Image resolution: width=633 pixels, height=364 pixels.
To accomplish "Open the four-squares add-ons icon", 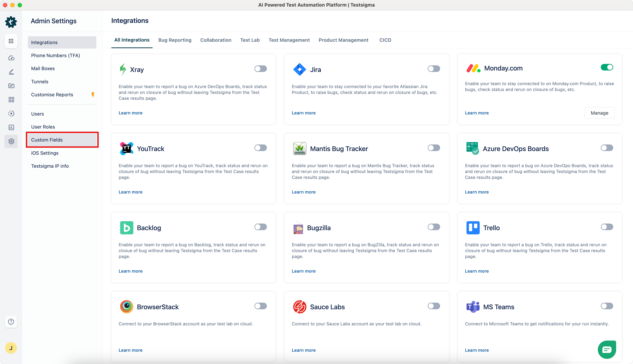I will point(11,99).
